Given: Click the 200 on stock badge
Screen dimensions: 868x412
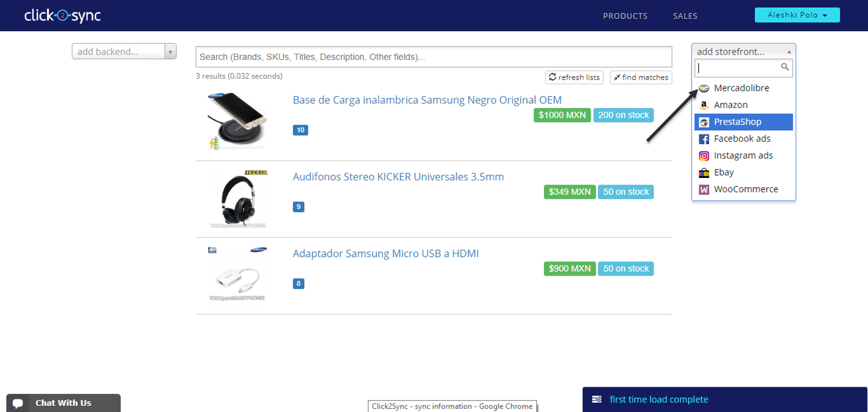Looking at the screenshot, I should coord(623,115).
